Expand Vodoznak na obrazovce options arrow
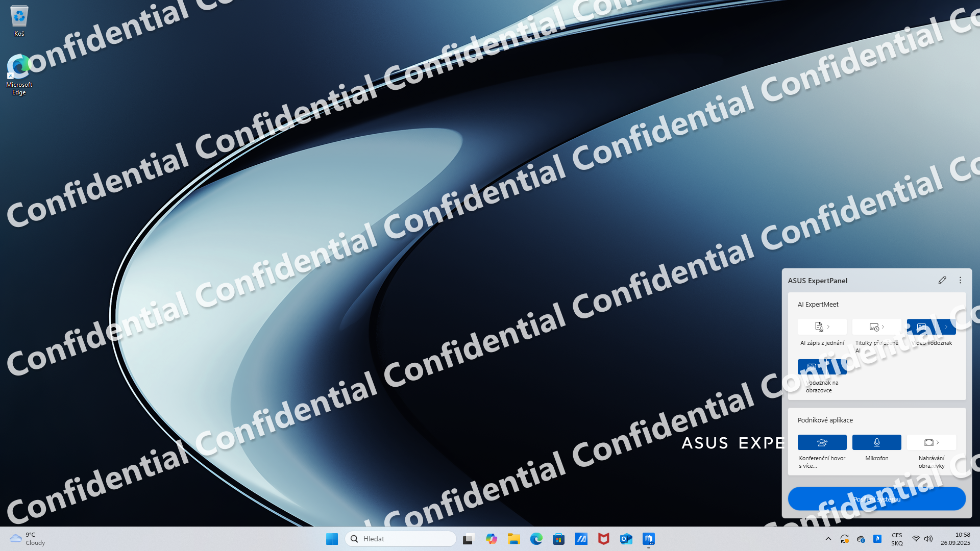 [x=838, y=367]
